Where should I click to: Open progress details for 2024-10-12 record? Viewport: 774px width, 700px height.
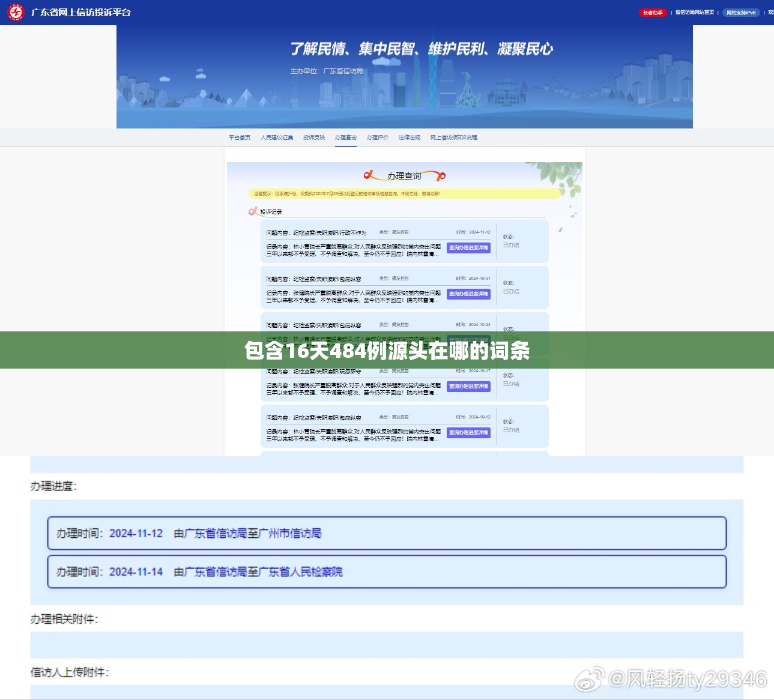click(468, 433)
